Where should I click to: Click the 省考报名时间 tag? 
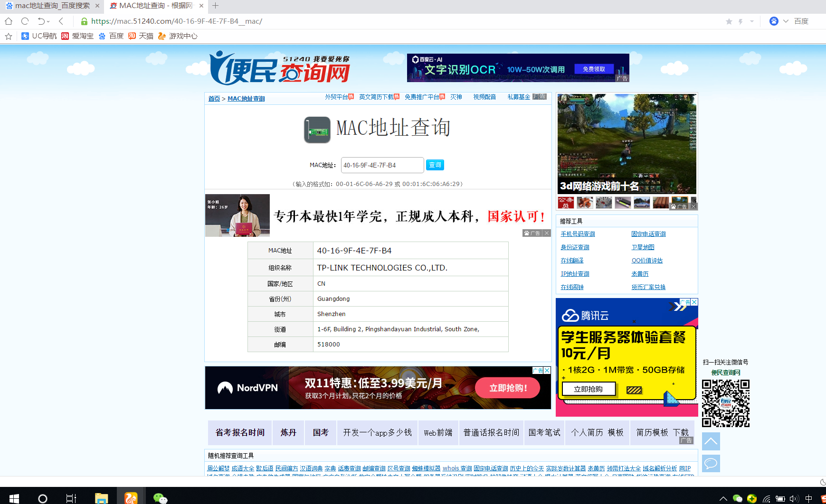point(240,432)
